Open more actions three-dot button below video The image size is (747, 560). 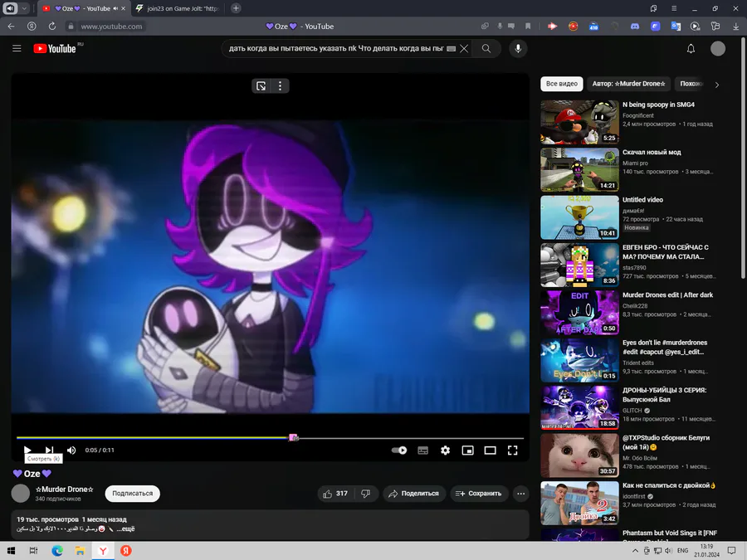point(521,494)
